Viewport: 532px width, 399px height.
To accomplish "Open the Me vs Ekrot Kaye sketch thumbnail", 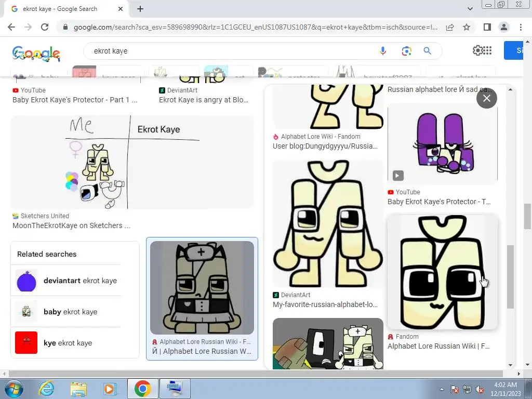I will pos(132,162).
